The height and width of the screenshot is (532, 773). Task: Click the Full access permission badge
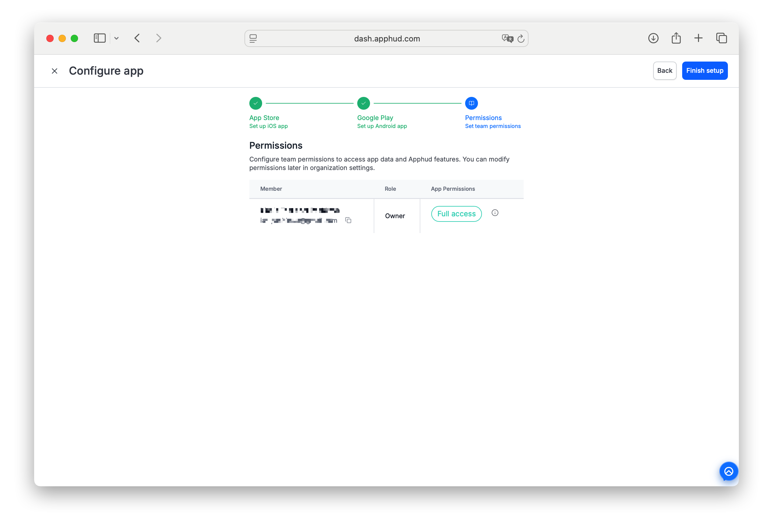[456, 214]
